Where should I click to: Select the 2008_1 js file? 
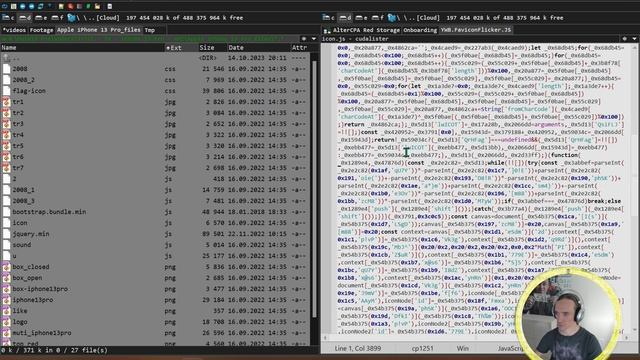click(x=155, y=190)
